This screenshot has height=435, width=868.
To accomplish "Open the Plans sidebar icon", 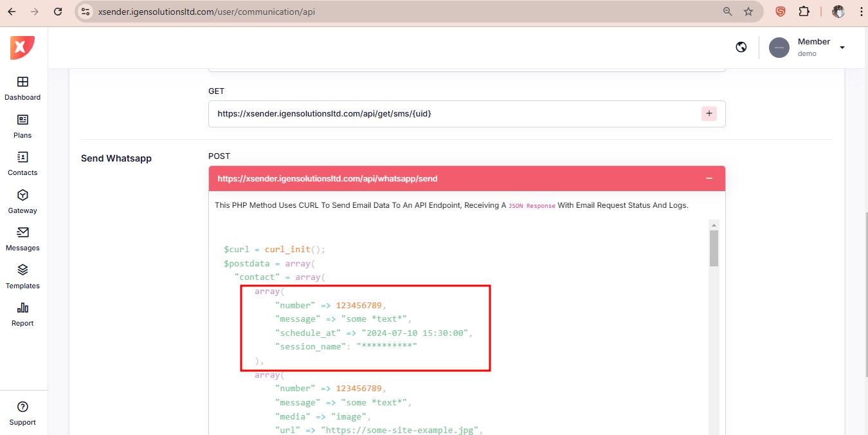I will [x=23, y=120].
